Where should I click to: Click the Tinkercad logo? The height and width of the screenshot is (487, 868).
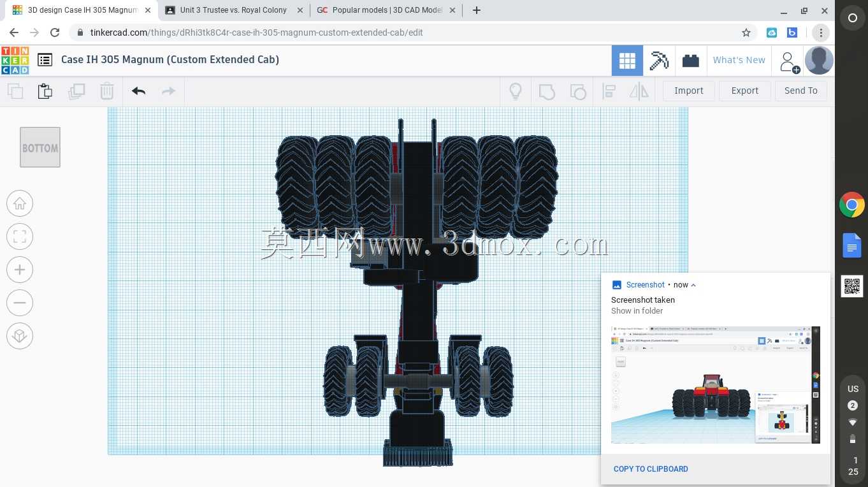tap(15, 60)
